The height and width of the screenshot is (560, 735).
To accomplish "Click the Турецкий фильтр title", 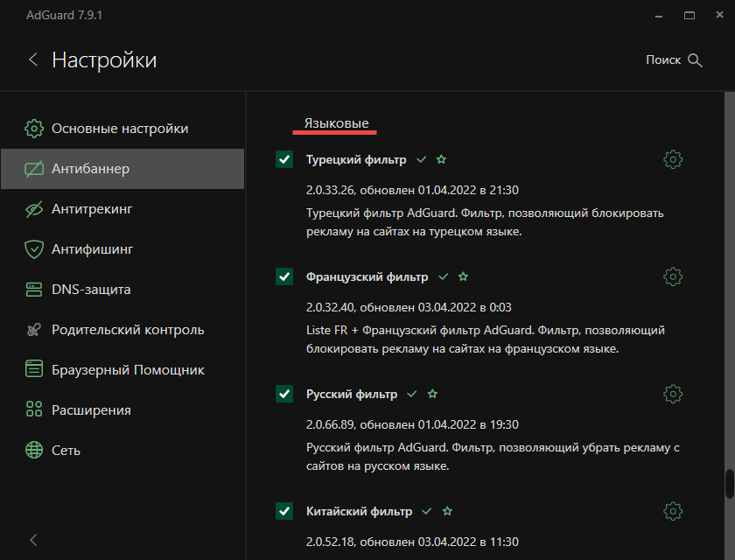I will pos(356,160).
